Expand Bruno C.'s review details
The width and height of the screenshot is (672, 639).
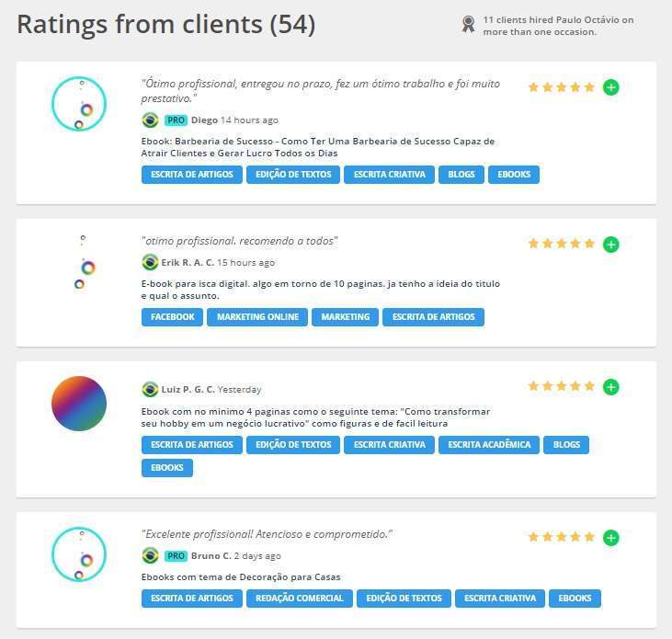click(x=611, y=538)
